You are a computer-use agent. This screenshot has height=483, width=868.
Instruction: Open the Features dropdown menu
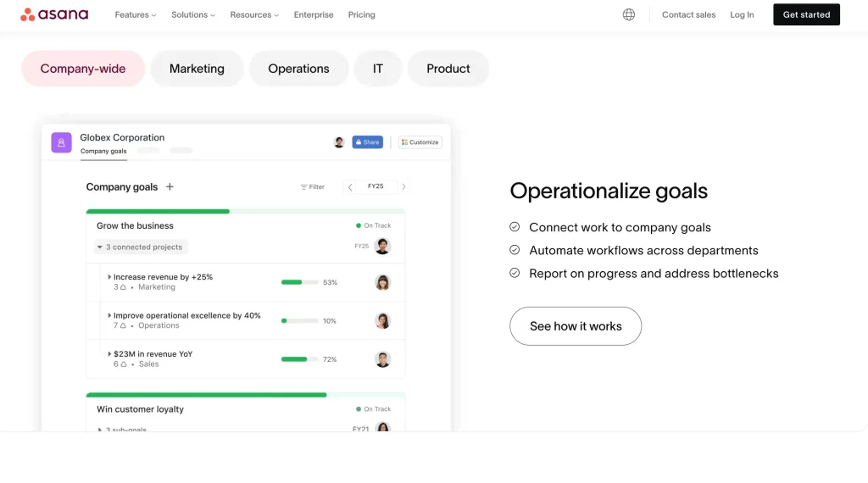pyautogui.click(x=135, y=15)
